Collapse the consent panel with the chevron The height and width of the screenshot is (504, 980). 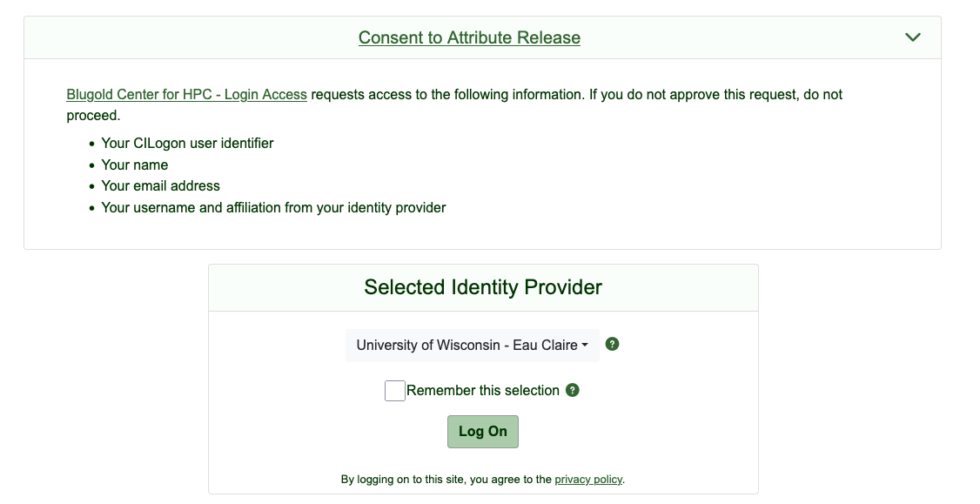point(912,37)
